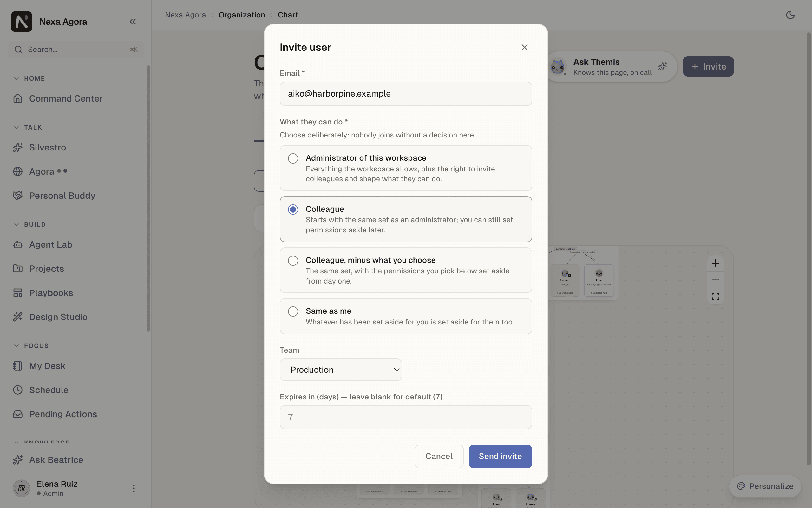Open Organization breadcrumb item
812x508 pixels.
coord(242,15)
